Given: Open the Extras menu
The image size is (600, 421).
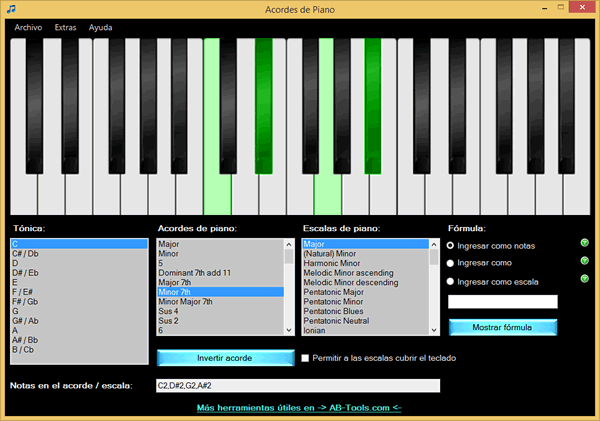Looking at the screenshot, I should tap(65, 28).
